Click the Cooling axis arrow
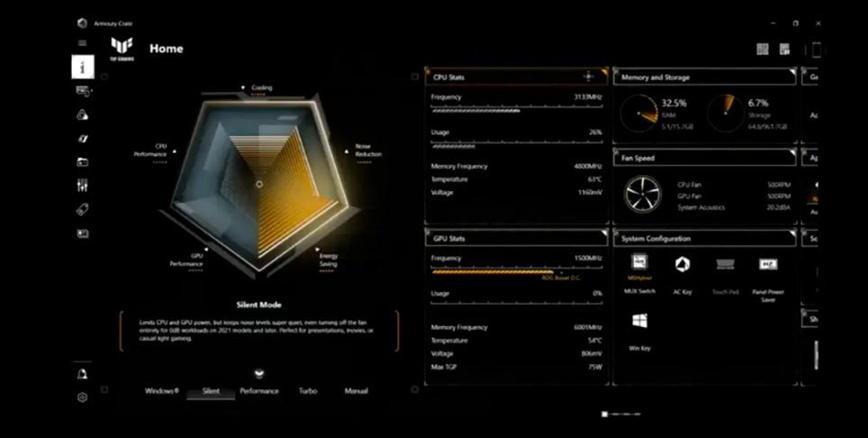 click(x=243, y=87)
